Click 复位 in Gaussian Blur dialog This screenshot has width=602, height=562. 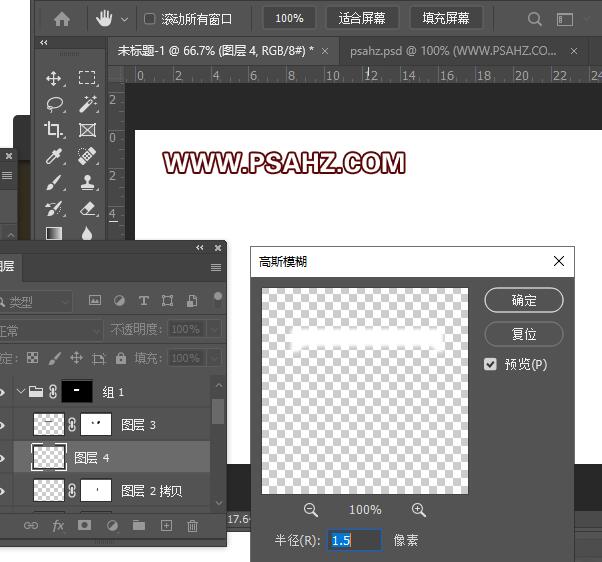[x=524, y=334]
